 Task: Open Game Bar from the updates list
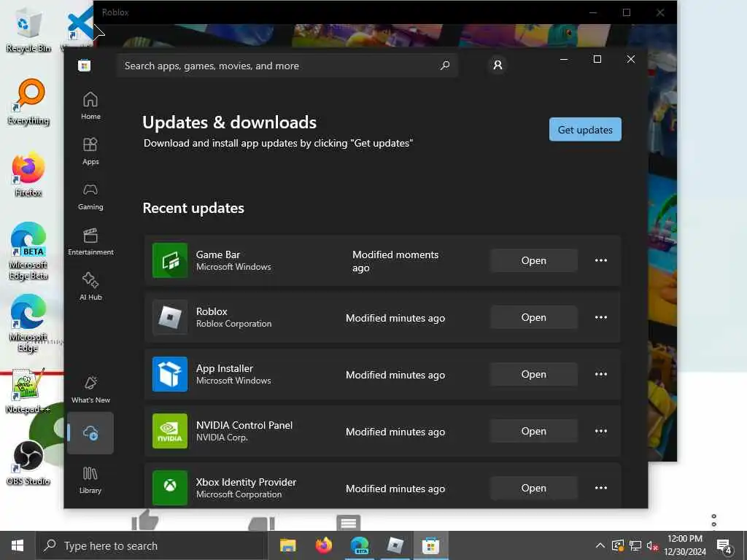(533, 260)
